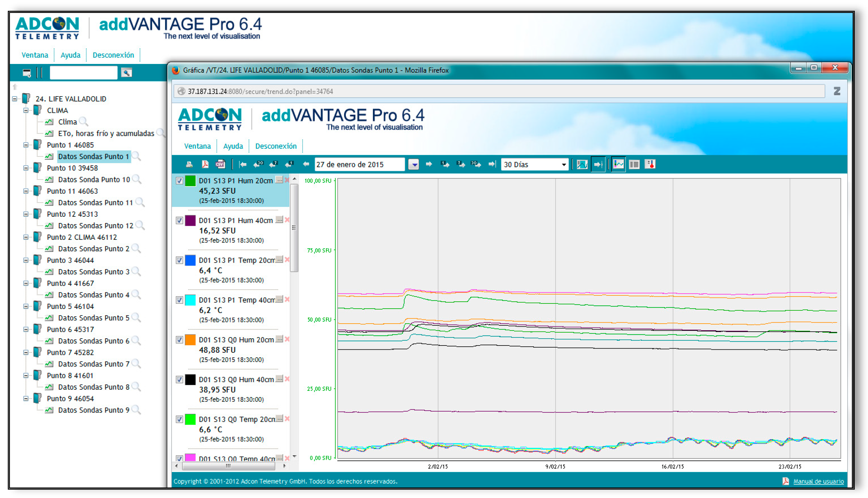The image size is (868, 498).
Task: Step forward 7 days arrow button
Action: click(461, 164)
